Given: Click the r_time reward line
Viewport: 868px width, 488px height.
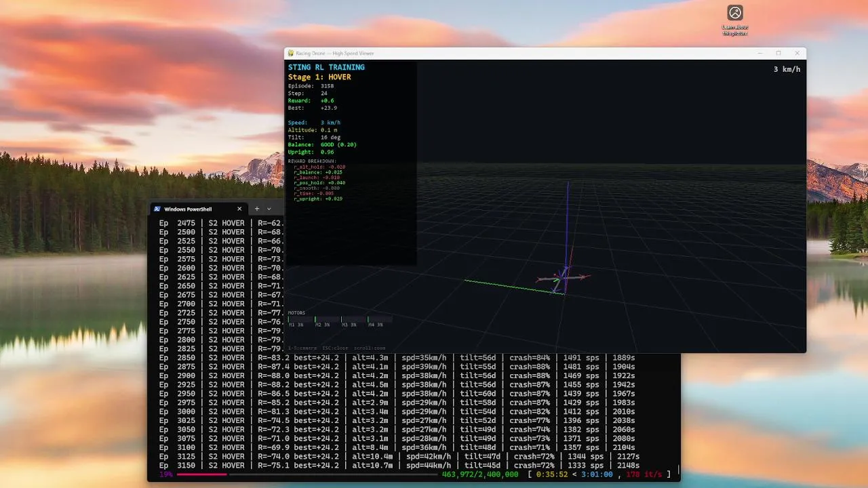Looking at the screenshot, I should point(314,194).
